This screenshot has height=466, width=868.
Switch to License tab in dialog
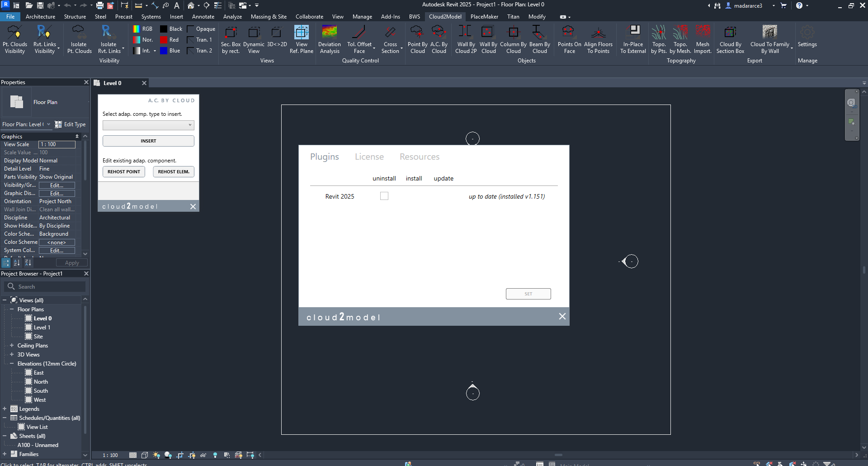[369, 157]
